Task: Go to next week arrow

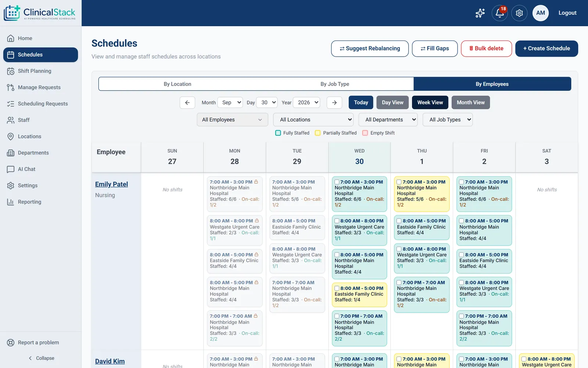Action: pyautogui.click(x=334, y=103)
